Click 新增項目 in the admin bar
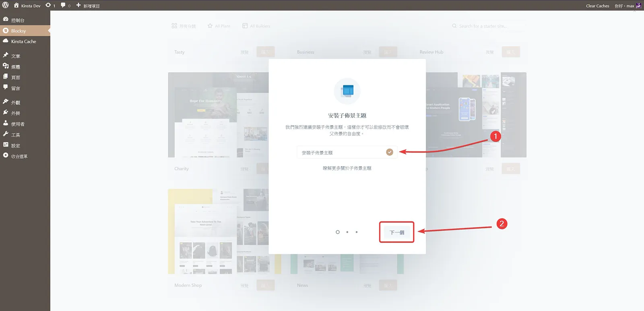 88,6
